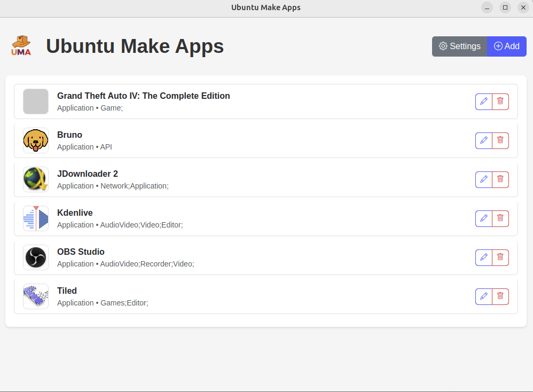Edit OBS Studio with the pencil icon
This screenshot has width=533, height=392.
click(x=483, y=257)
